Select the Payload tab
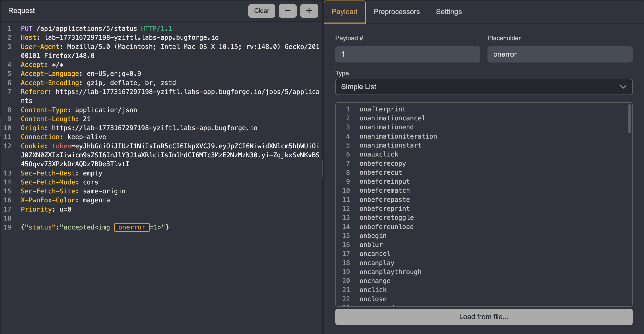 (x=344, y=12)
